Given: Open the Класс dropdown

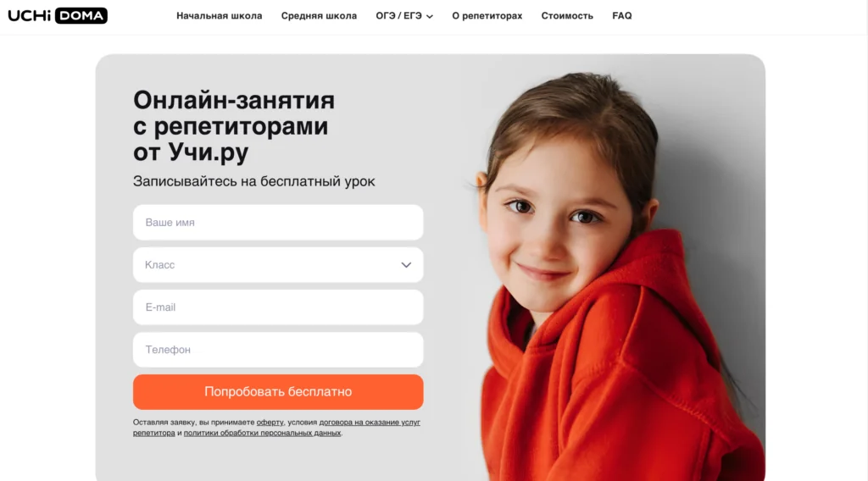Looking at the screenshot, I should pyautogui.click(x=278, y=265).
